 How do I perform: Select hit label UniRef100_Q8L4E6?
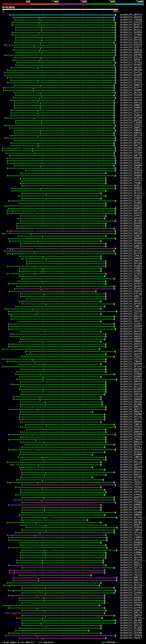pos(131,620)
